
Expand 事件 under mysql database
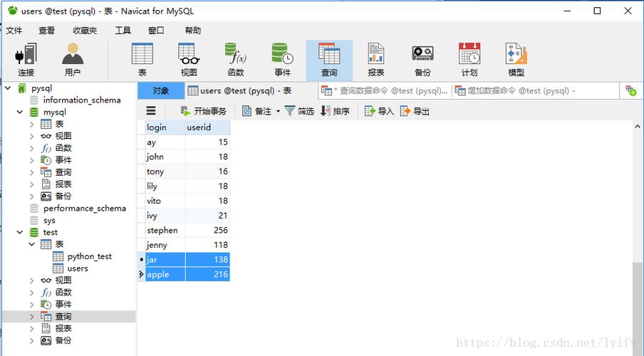(32, 160)
